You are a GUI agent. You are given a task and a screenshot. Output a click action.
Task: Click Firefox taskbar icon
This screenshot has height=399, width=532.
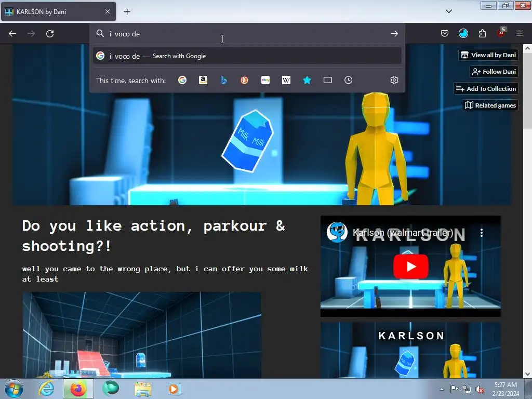click(x=78, y=389)
